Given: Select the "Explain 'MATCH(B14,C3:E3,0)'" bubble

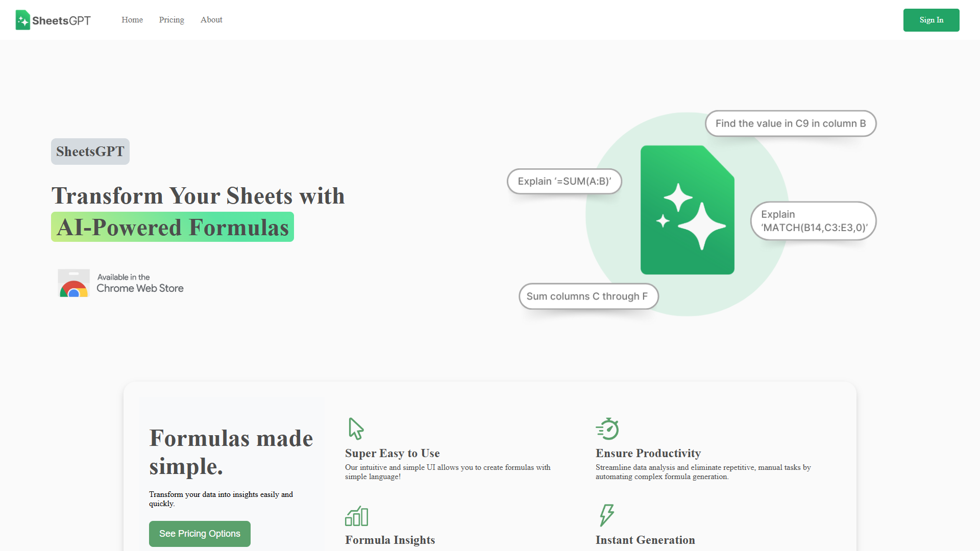Looking at the screenshot, I should point(814,221).
